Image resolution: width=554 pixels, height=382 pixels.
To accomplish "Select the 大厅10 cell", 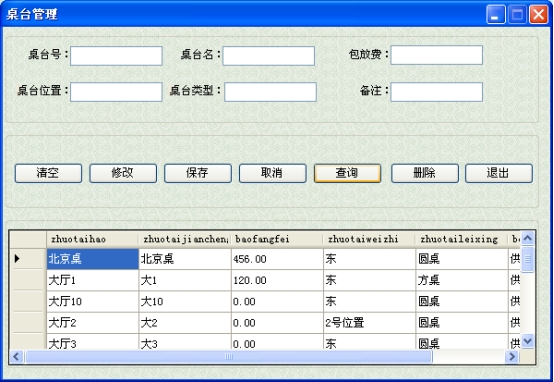I will tap(93, 302).
